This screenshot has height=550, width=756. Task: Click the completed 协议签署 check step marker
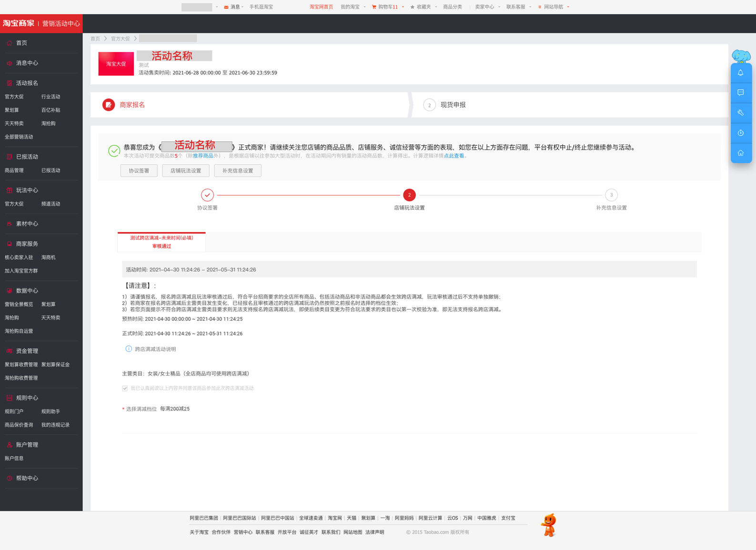click(x=207, y=195)
